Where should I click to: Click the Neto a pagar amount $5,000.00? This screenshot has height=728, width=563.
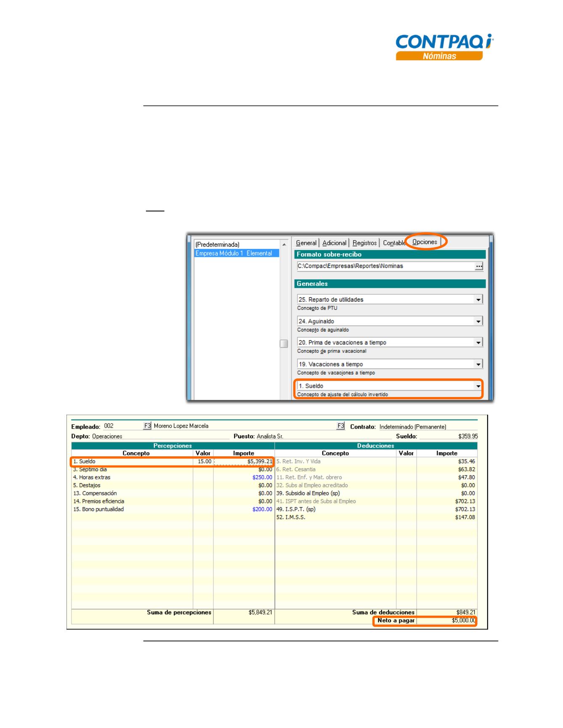pos(464,620)
